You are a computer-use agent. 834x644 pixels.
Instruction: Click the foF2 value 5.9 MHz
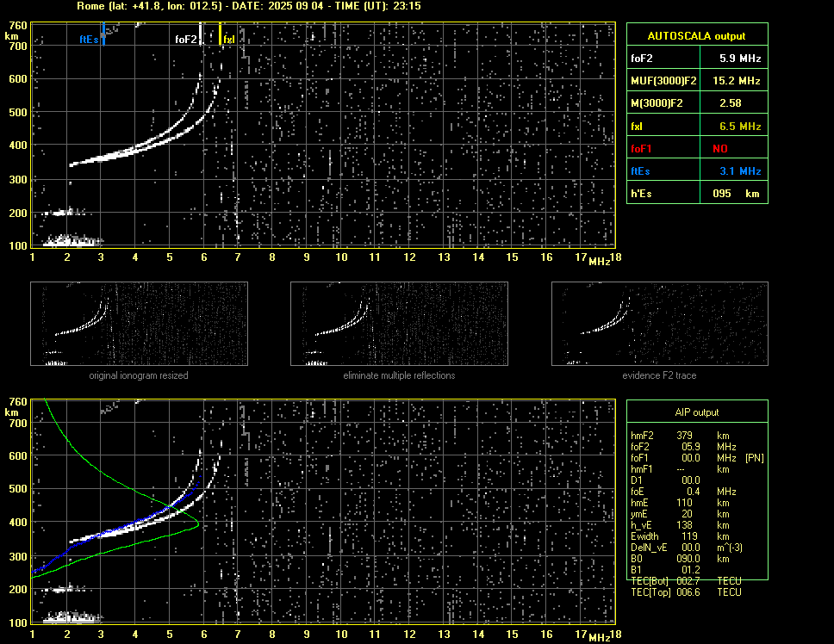[740, 59]
